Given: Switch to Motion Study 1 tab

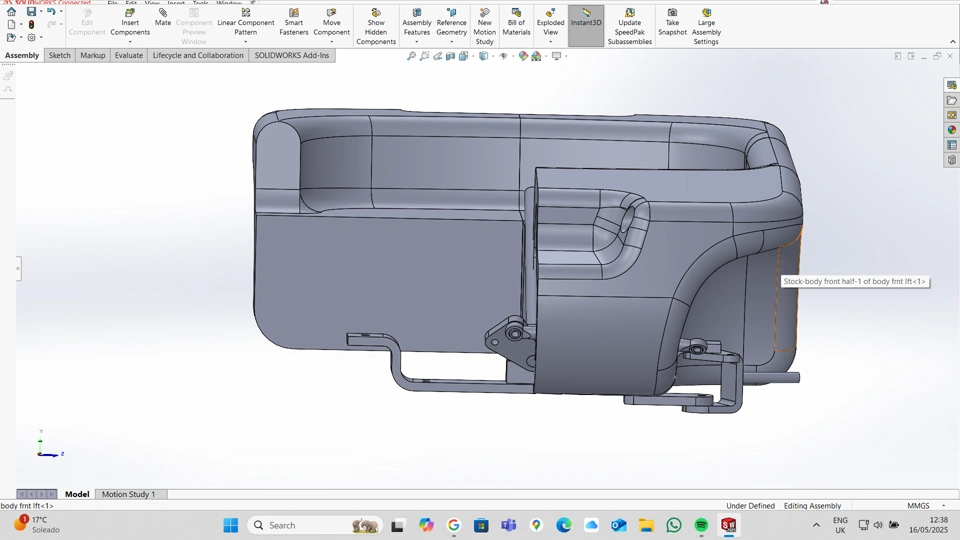Looking at the screenshot, I should pos(128,494).
